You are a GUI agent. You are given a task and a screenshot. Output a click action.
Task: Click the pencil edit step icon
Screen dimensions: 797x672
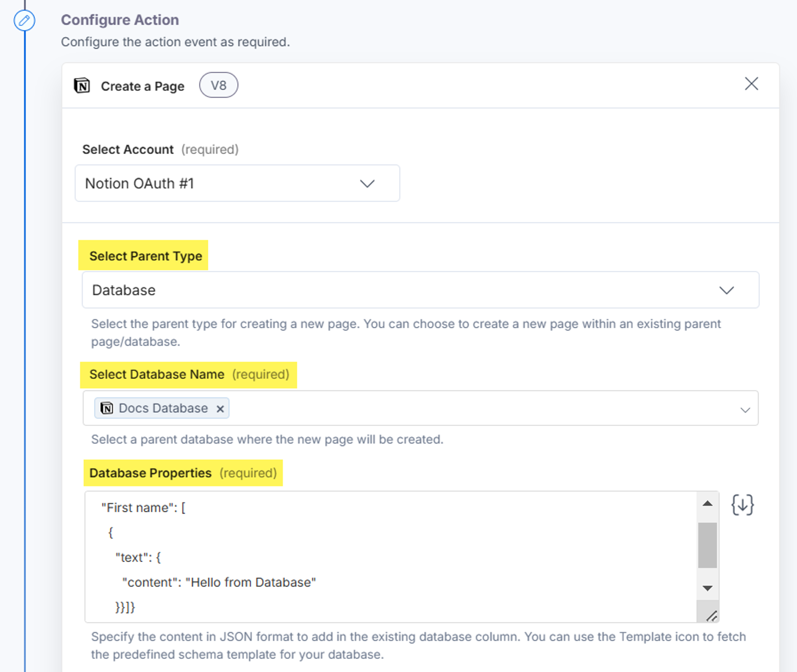[x=24, y=20]
